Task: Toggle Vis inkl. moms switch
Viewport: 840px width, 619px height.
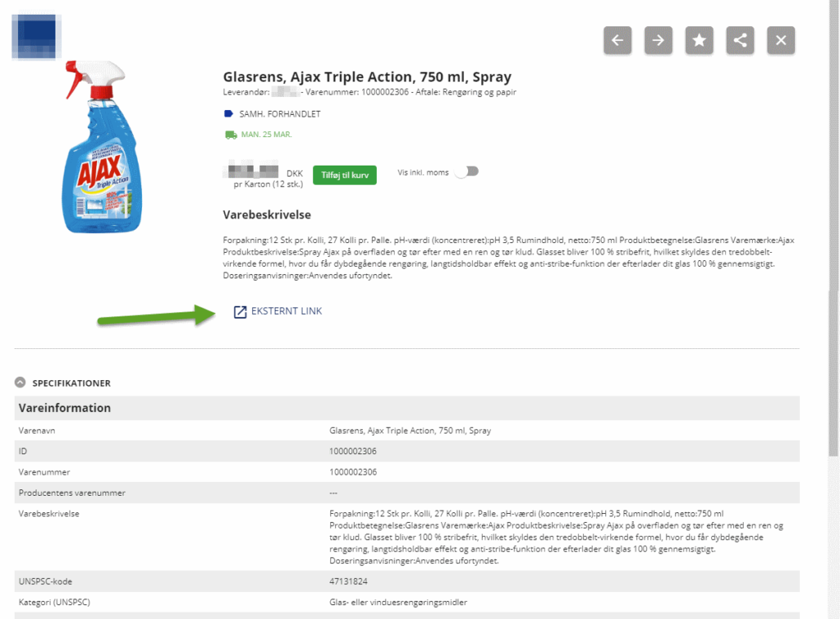Action: 466,171
